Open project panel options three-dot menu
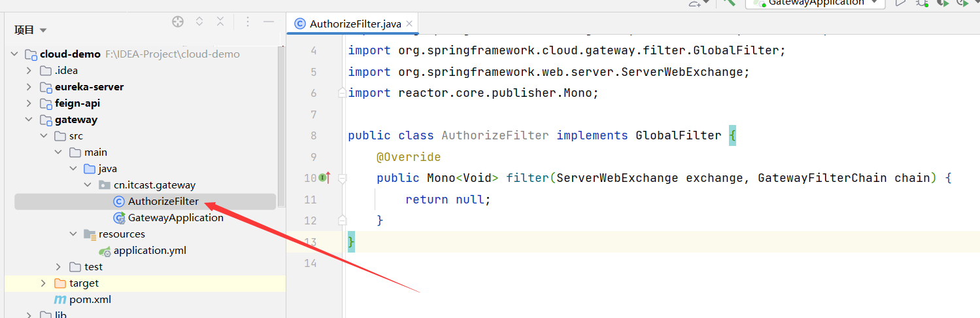Screen dimensions: 980x318 (x=247, y=22)
